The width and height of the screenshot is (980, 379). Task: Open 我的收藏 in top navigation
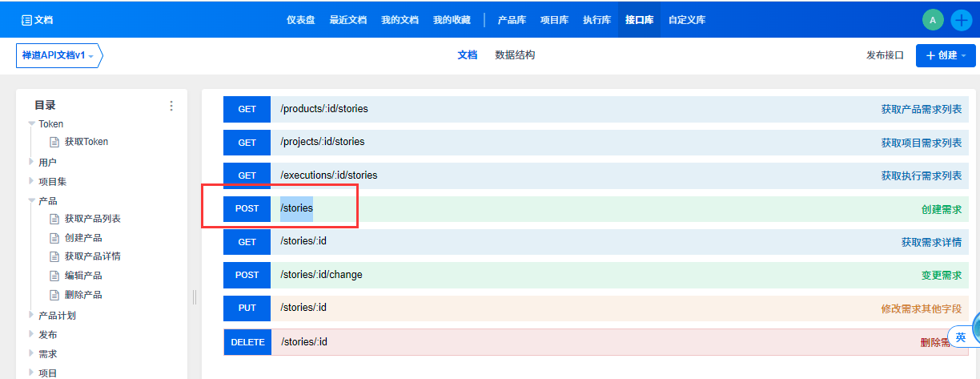click(452, 20)
